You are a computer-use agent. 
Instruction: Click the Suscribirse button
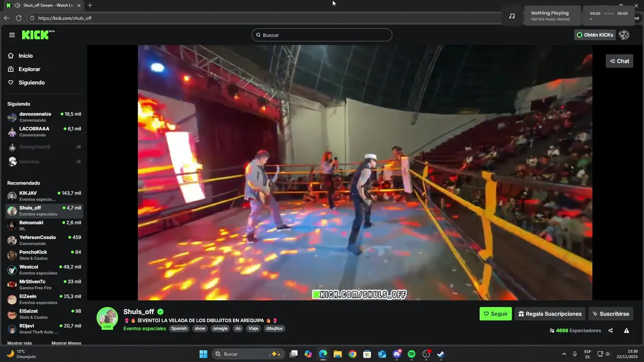611,314
